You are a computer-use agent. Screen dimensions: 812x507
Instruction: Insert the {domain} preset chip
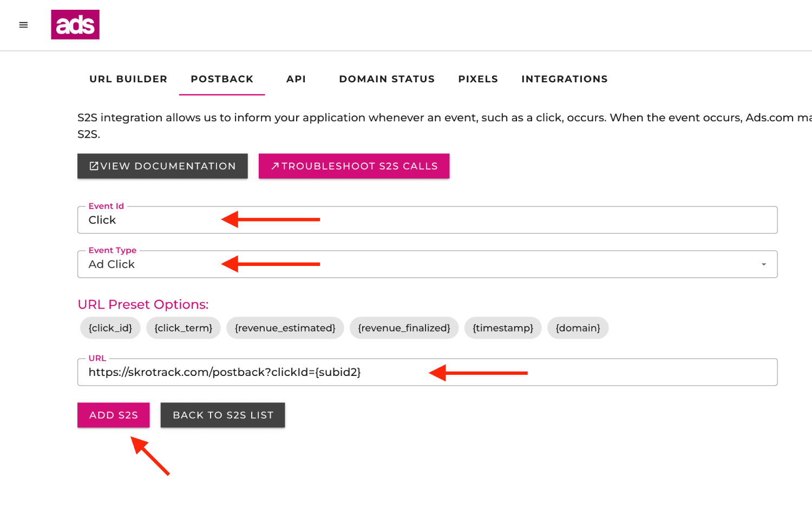coord(578,328)
